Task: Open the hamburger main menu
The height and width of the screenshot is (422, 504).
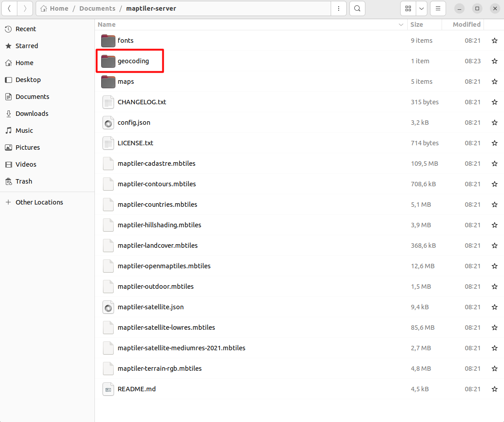Action: tap(438, 8)
